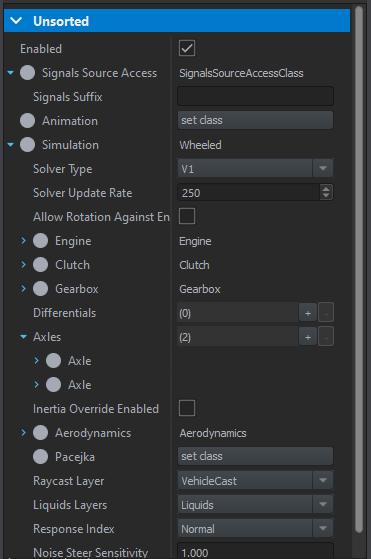
Task: Expand the Engine property row
Action: tap(24, 241)
